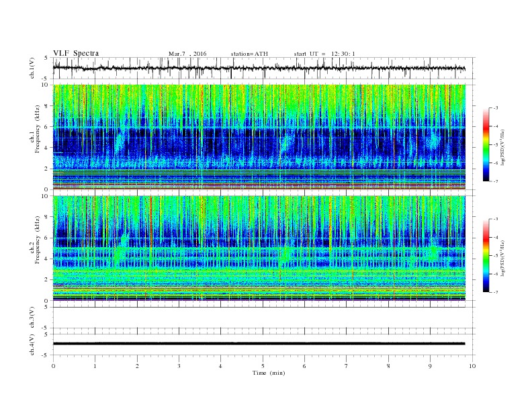Screen dimensions: 532x411
Task: Click the "7" tick on the time axis
Action: 347,366
